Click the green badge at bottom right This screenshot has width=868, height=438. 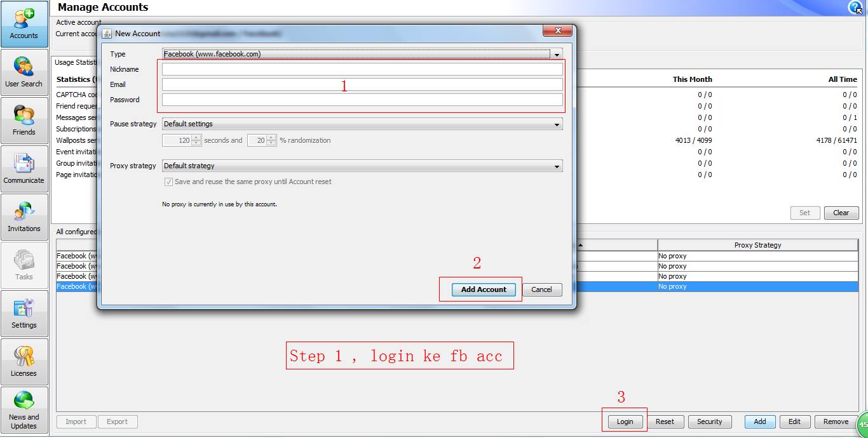coord(863,424)
